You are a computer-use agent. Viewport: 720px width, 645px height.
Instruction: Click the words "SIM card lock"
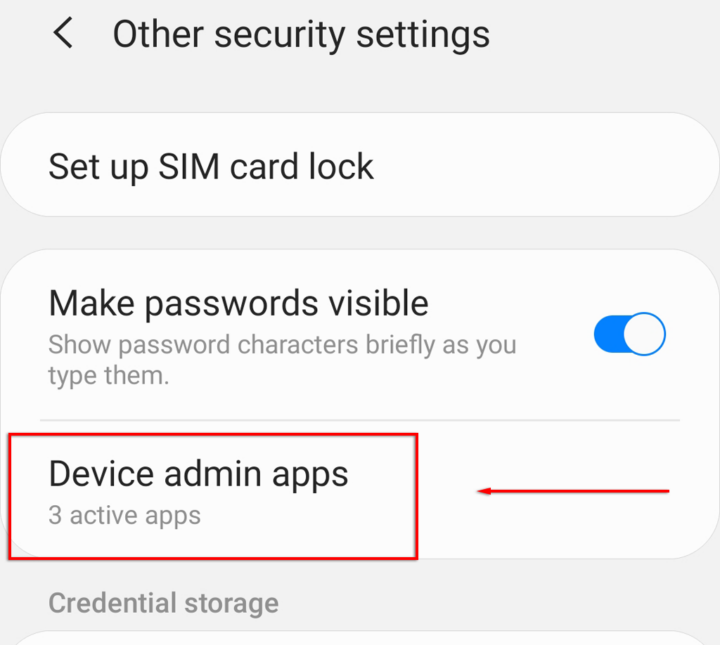pos(266,166)
